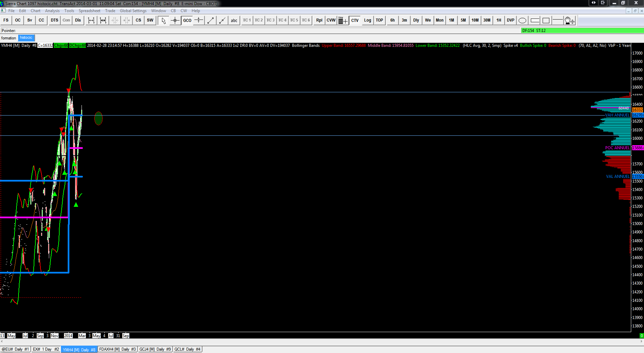The width and height of the screenshot is (644, 353).
Task: Switch to the @EU# Daily #1 chart tab
Action: pyautogui.click(x=15, y=349)
